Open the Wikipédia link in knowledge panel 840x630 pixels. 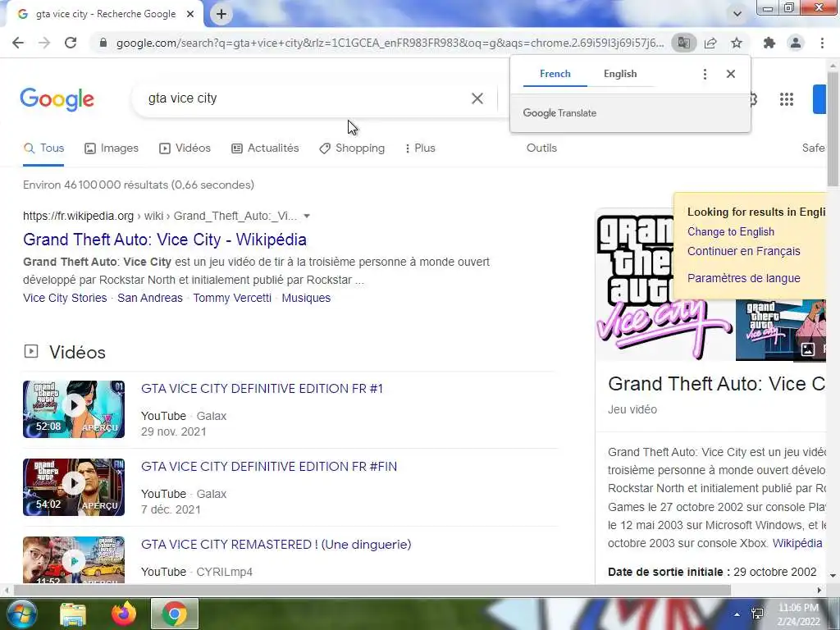797,543
